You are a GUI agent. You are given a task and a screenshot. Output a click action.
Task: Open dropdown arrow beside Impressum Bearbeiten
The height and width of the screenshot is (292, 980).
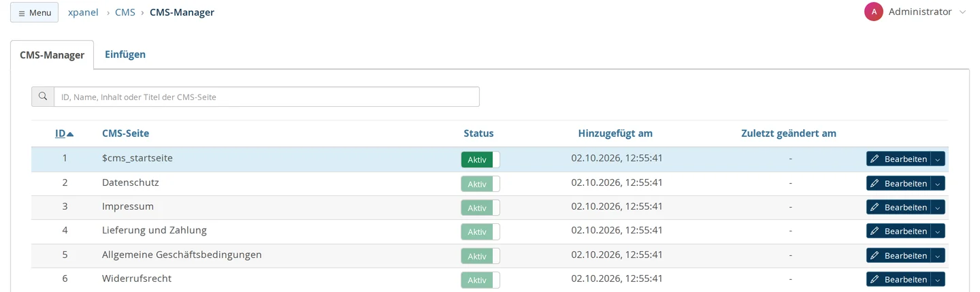[x=938, y=207]
